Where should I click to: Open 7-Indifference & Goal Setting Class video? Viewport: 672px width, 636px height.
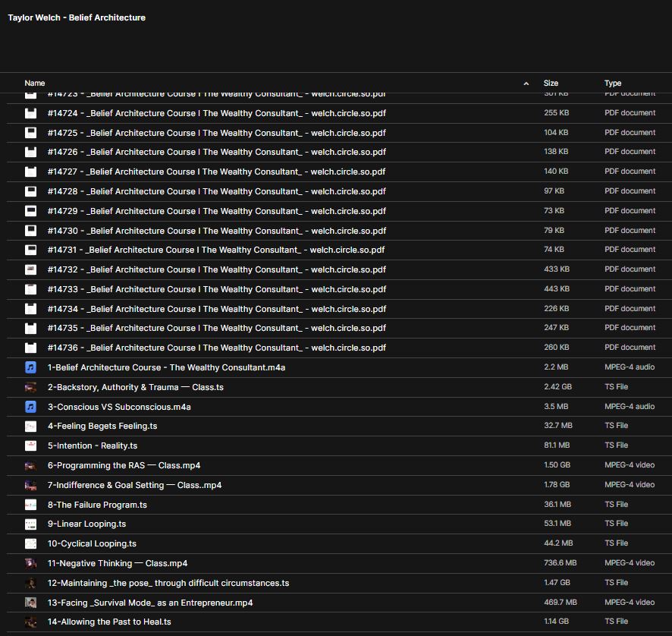click(134, 485)
